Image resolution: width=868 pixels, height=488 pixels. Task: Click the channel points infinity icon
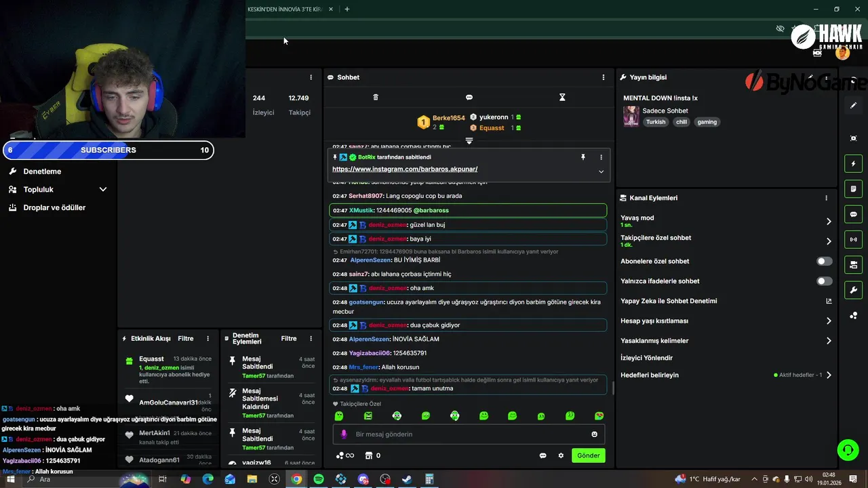pyautogui.click(x=345, y=455)
